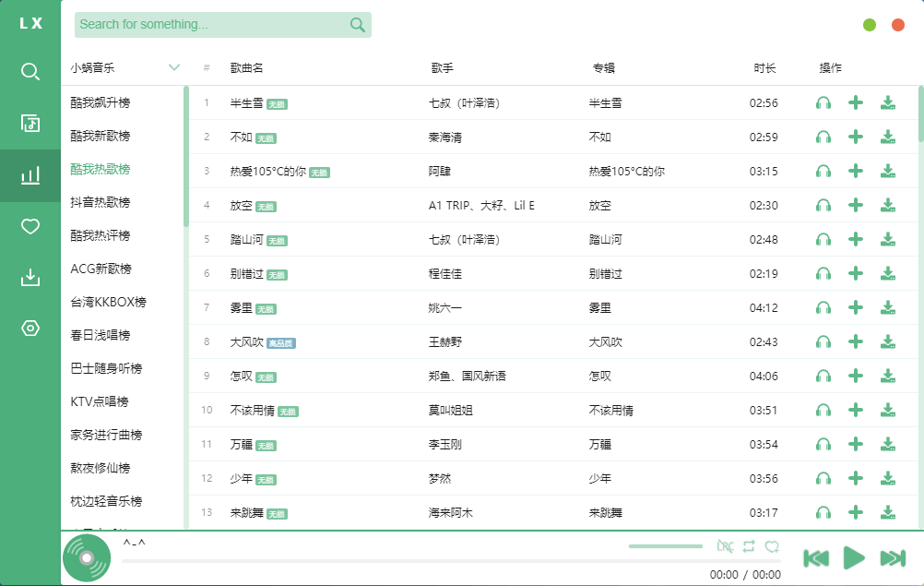Open KTV点唱榜 chart

point(100,402)
